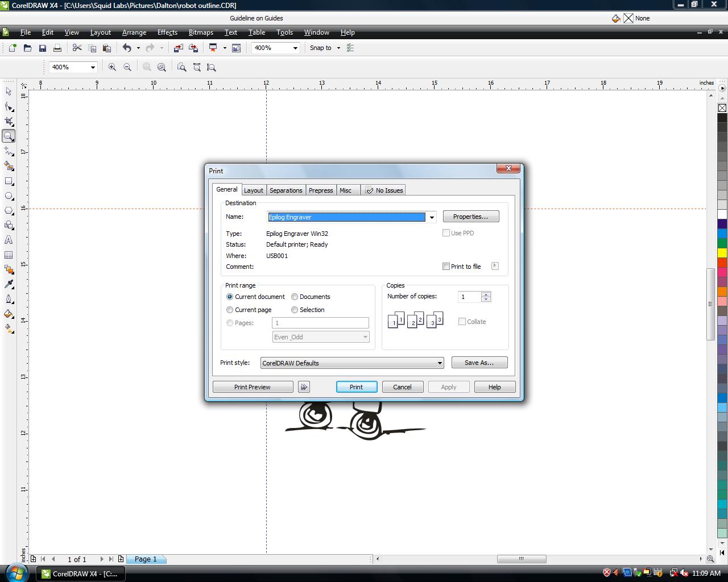This screenshot has width=728, height=582.
Task: Select the Crop tool in the toolbox
Action: [x=9, y=121]
